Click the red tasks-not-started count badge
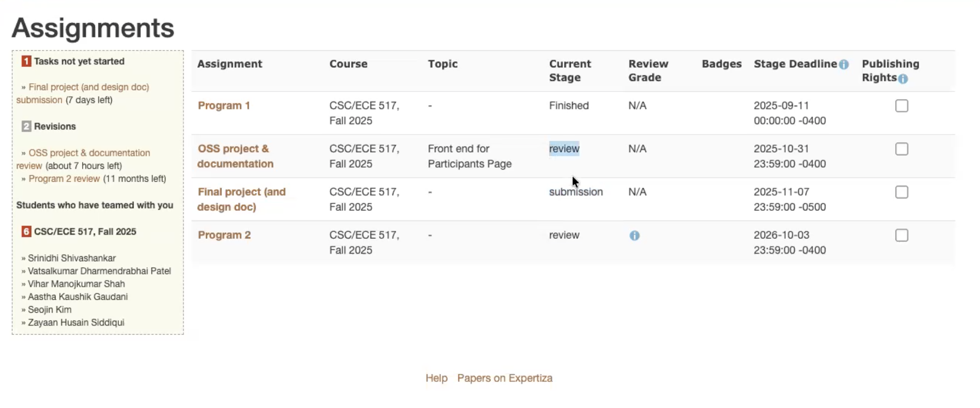 [26, 61]
